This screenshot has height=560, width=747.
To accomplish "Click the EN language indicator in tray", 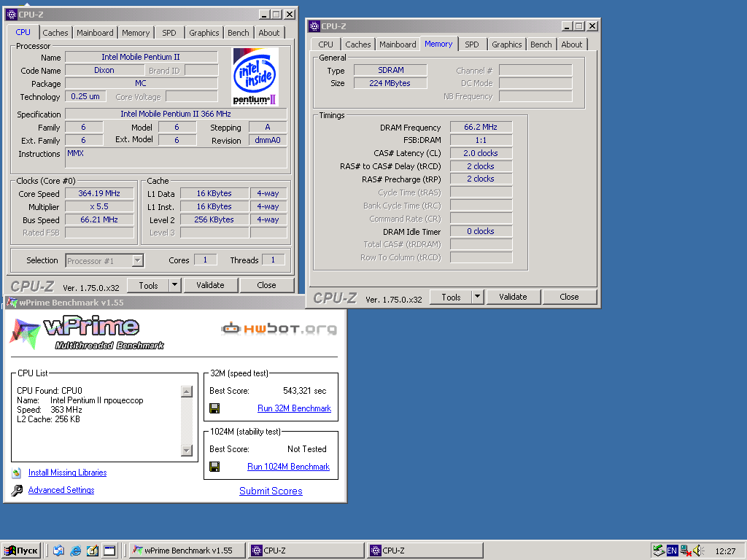I will pyautogui.click(x=672, y=551).
